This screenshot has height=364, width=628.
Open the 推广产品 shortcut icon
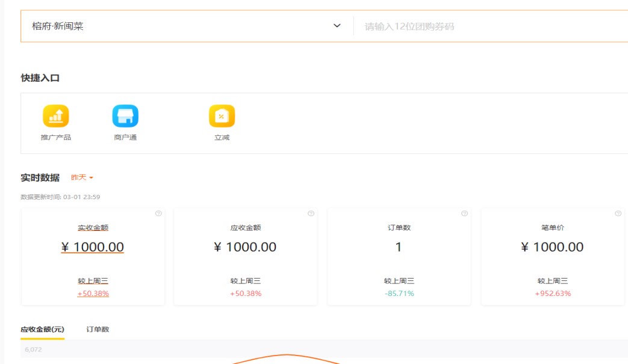[x=55, y=116]
